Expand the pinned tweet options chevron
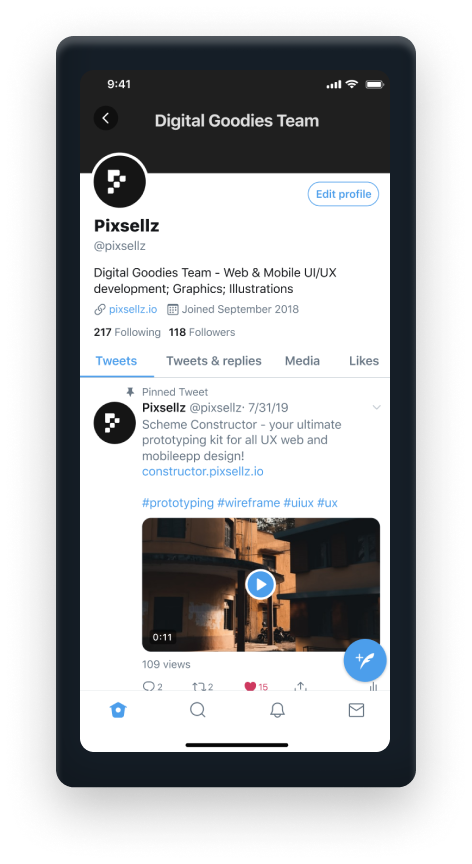The height and width of the screenshot is (864, 472). coord(377,407)
